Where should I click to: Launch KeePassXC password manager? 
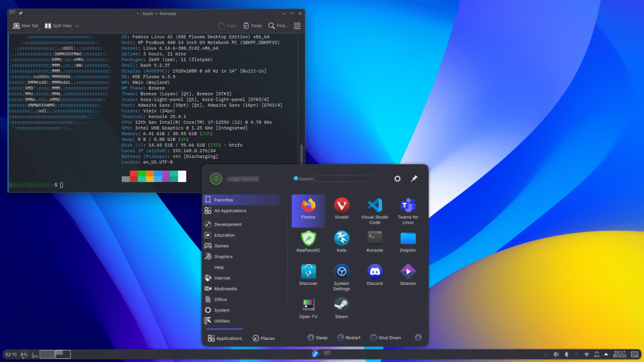point(308,241)
